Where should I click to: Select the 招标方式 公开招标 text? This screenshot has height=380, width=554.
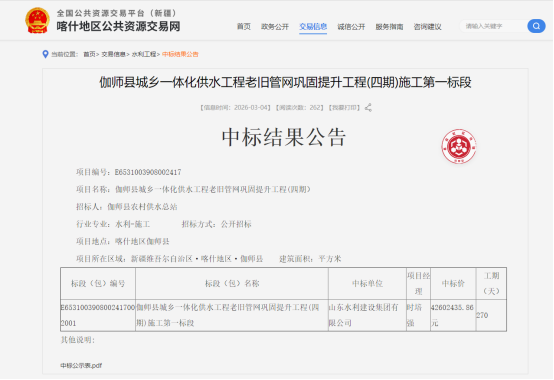point(217,224)
